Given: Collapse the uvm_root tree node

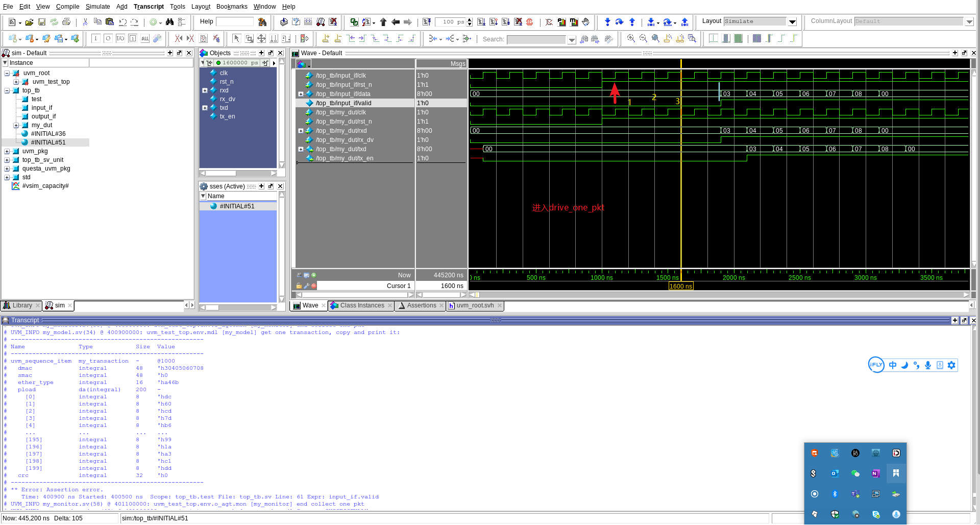Looking at the screenshot, I should [7, 73].
